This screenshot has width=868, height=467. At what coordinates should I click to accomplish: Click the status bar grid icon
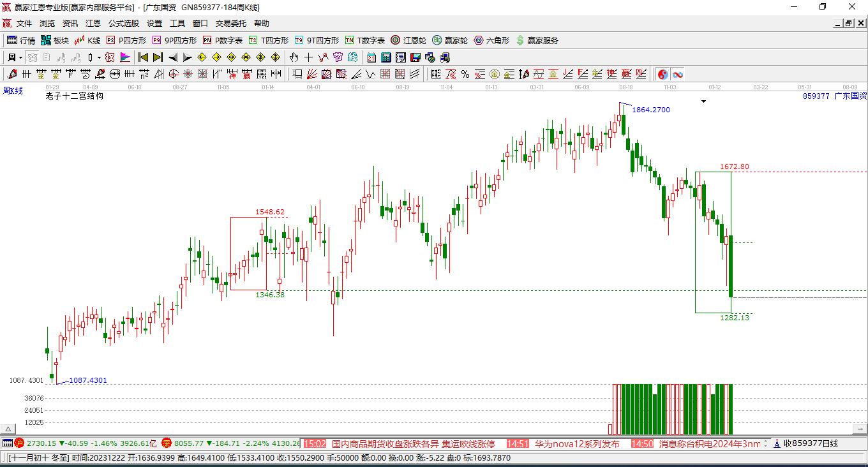[x=7, y=443]
